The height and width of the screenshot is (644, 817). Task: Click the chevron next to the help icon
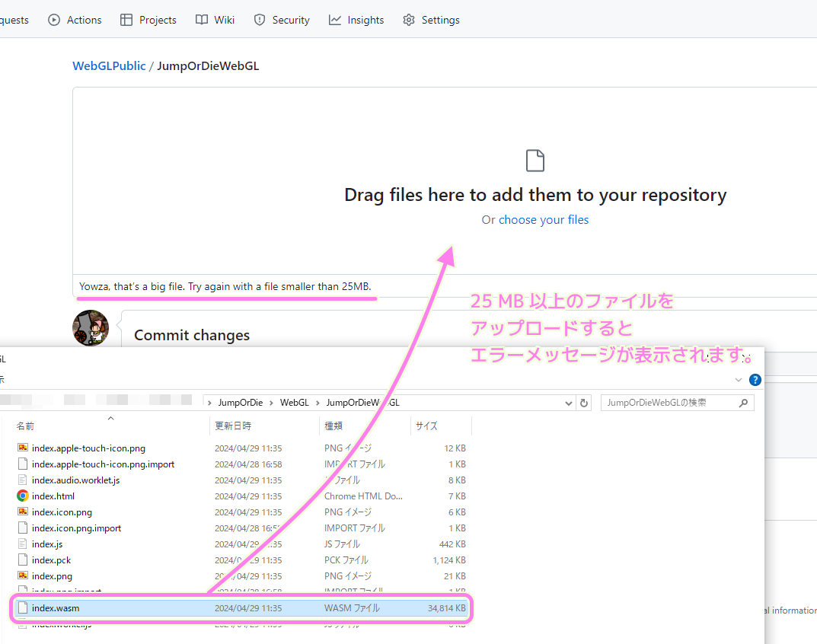pos(738,379)
